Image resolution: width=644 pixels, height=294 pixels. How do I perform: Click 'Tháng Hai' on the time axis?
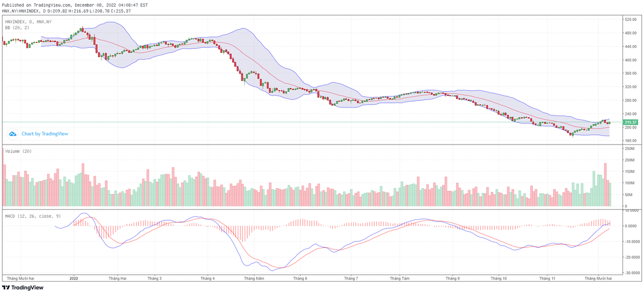117,278
